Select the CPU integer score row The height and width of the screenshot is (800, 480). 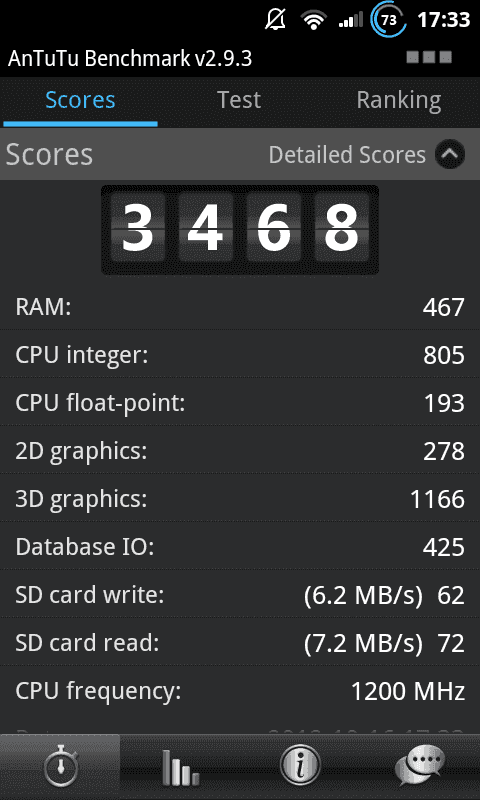tap(240, 354)
